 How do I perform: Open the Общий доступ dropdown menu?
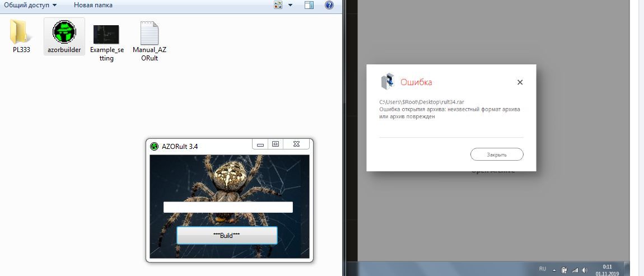pyautogui.click(x=30, y=5)
